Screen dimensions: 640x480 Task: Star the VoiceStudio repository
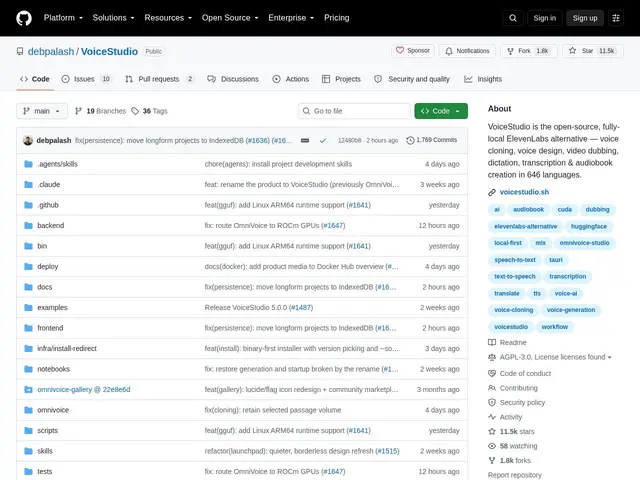[x=593, y=51]
